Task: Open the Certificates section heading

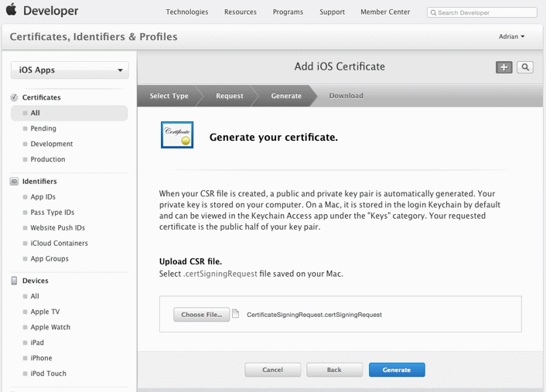Action: pyautogui.click(x=42, y=97)
